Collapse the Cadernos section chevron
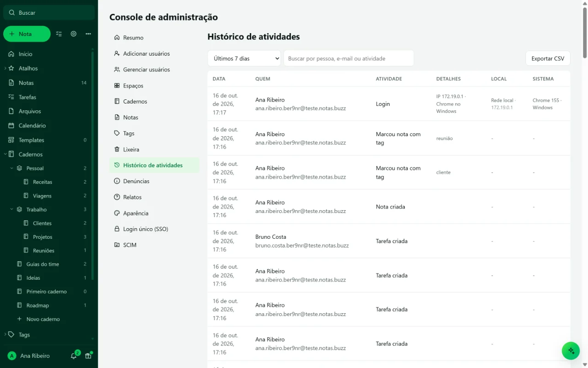Viewport: 588px width, 368px height. tap(5, 155)
